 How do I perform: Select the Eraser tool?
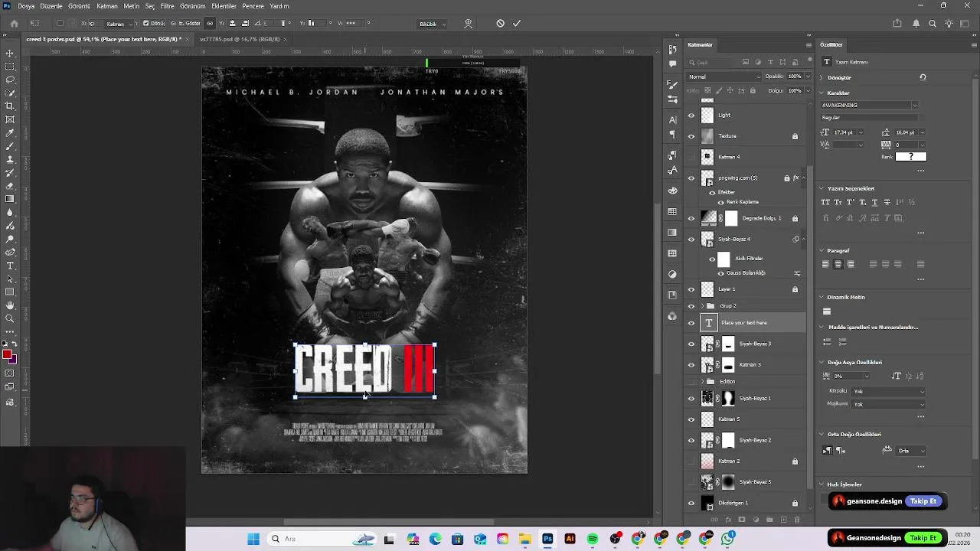click(x=10, y=186)
